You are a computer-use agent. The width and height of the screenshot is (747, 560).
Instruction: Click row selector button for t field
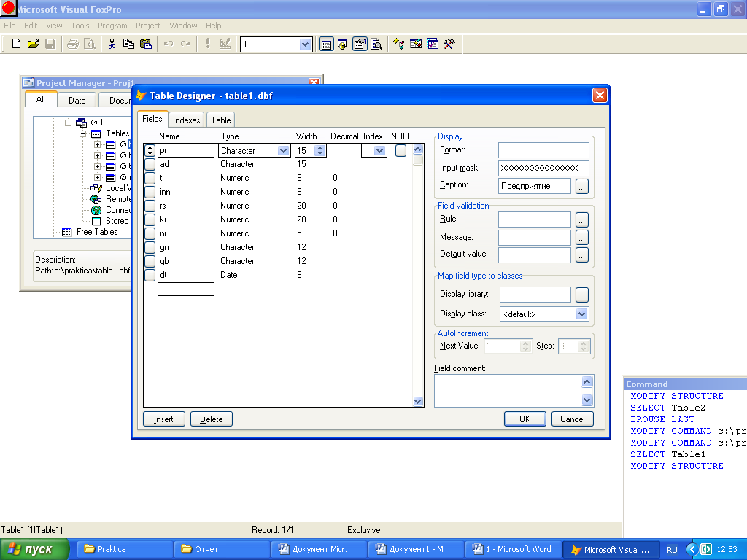150,178
